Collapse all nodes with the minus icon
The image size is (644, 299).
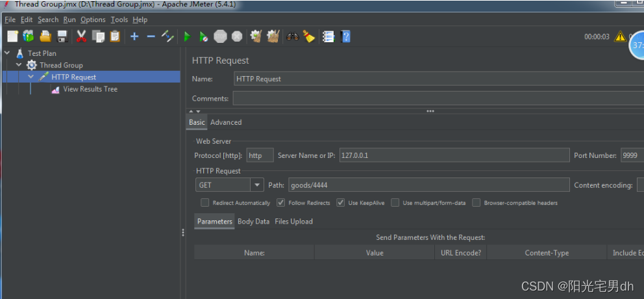(x=151, y=36)
